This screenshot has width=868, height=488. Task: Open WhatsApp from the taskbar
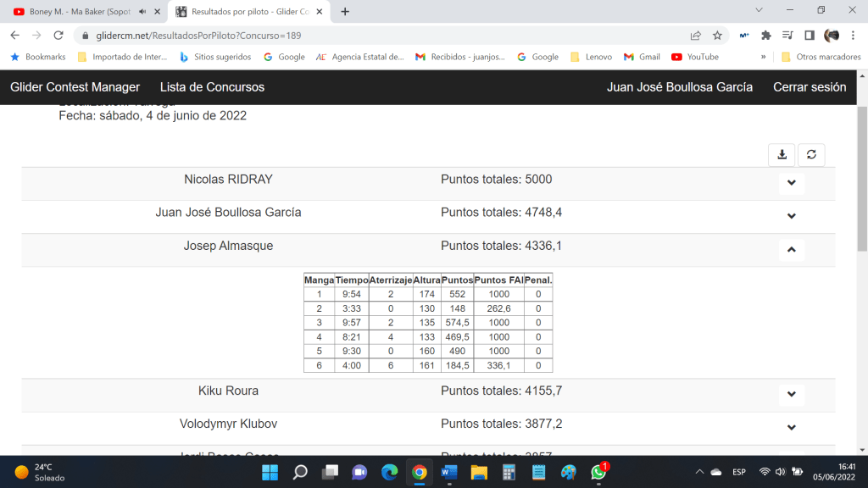click(x=598, y=472)
